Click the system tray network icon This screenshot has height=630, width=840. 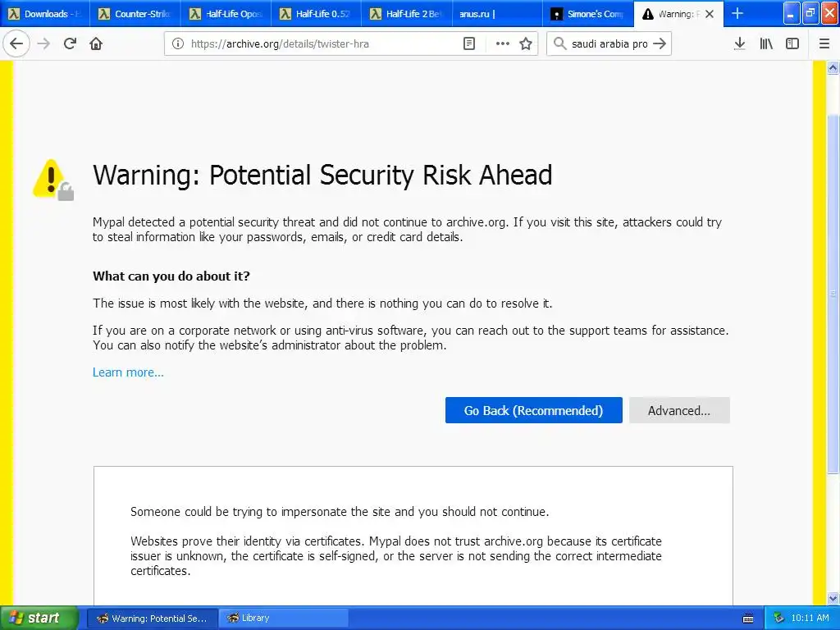point(778,619)
